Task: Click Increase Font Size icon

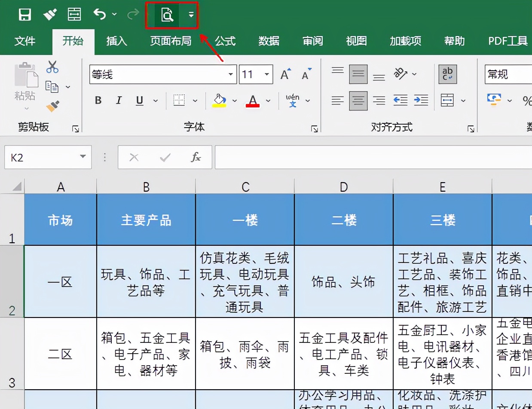Action: pos(286,74)
